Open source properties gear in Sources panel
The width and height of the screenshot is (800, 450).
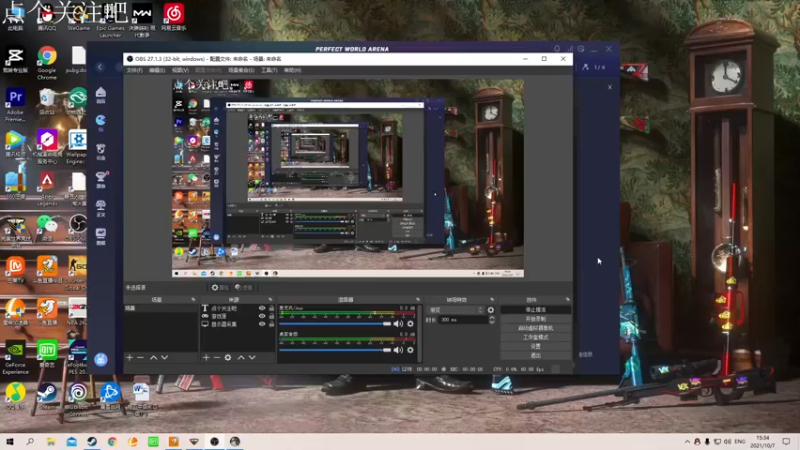pos(228,358)
